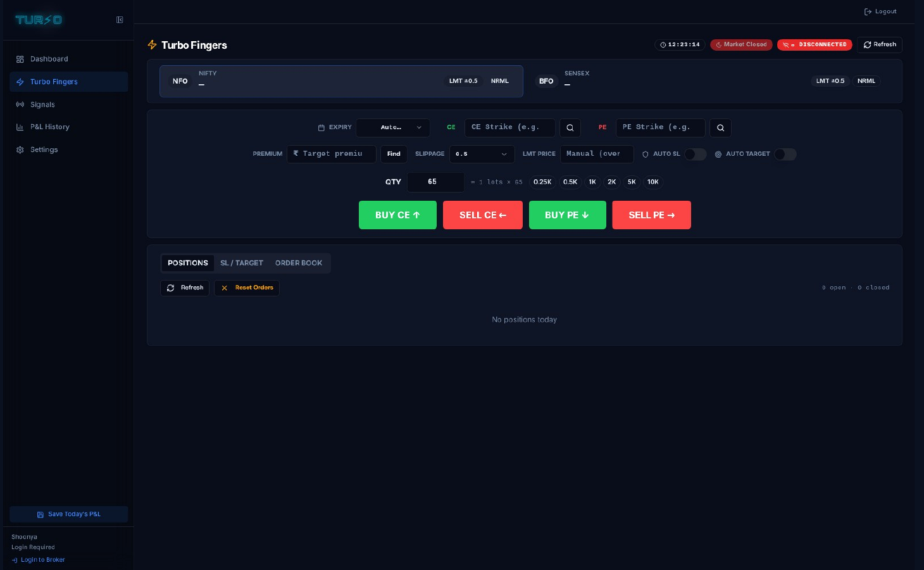
Task: Select the BFO SENSEX card
Action: tap(708, 81)
